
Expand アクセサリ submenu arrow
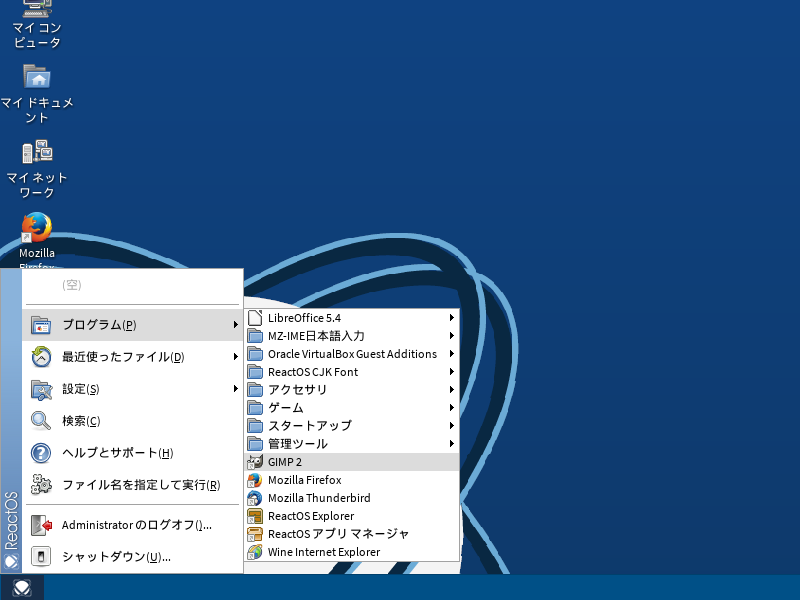pos(452,390)
